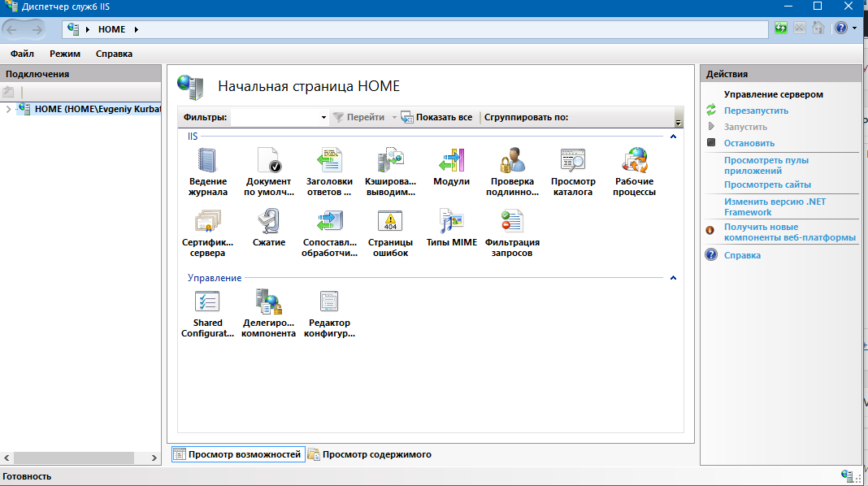Image resolution: width=868 pixels, height=486 pixels.
Task: Open Рабочие процессы feature
Action: click(x=635, y=171)
